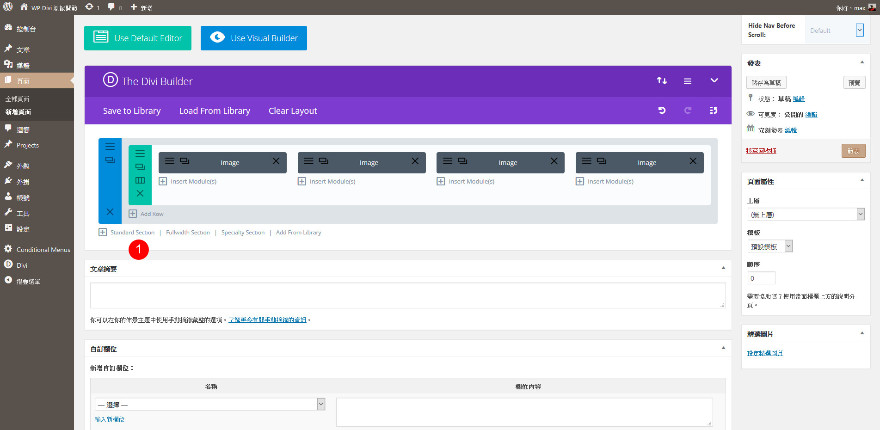
Task: Clone the rightmost Image module
Action: [x=602, y=162]
